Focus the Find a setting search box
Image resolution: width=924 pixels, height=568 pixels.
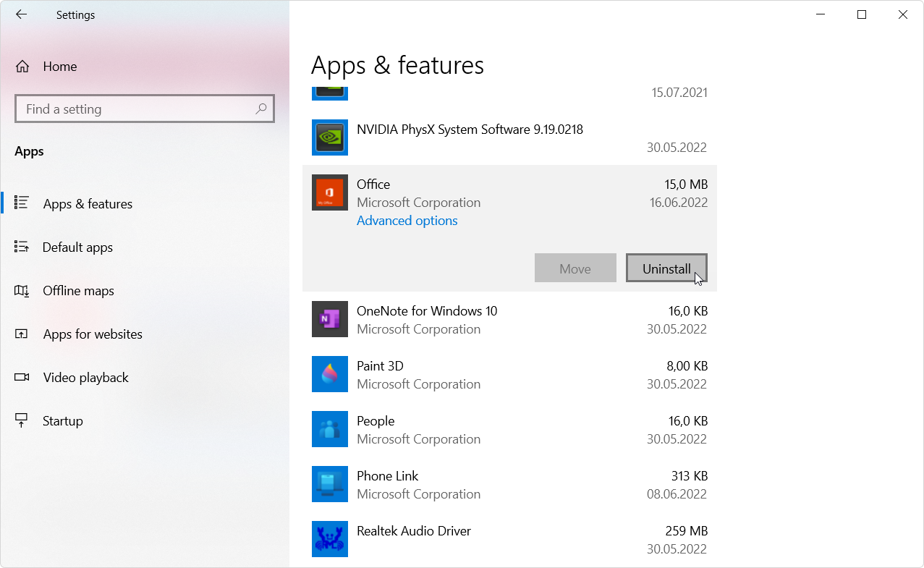click(x=145, y=109)
